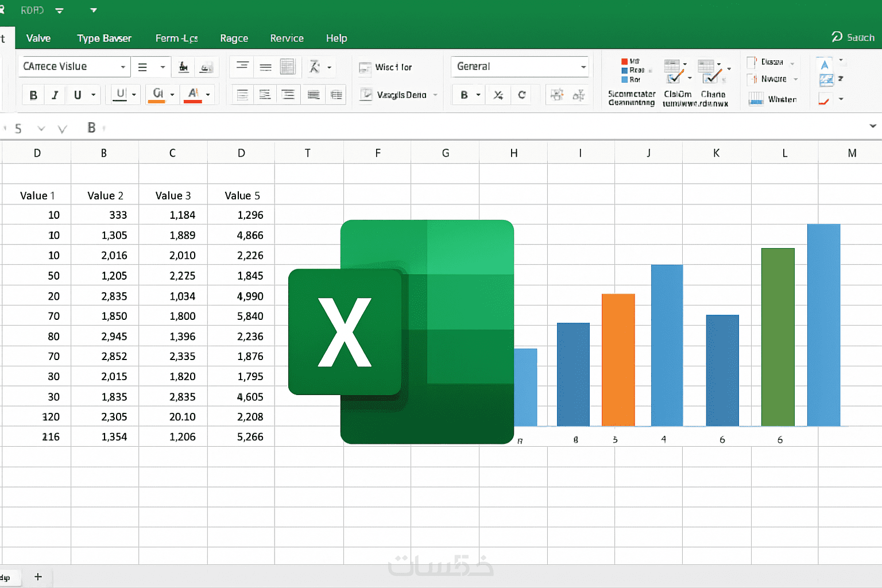Toggle bold formatting in the font group

coord(33,95)
